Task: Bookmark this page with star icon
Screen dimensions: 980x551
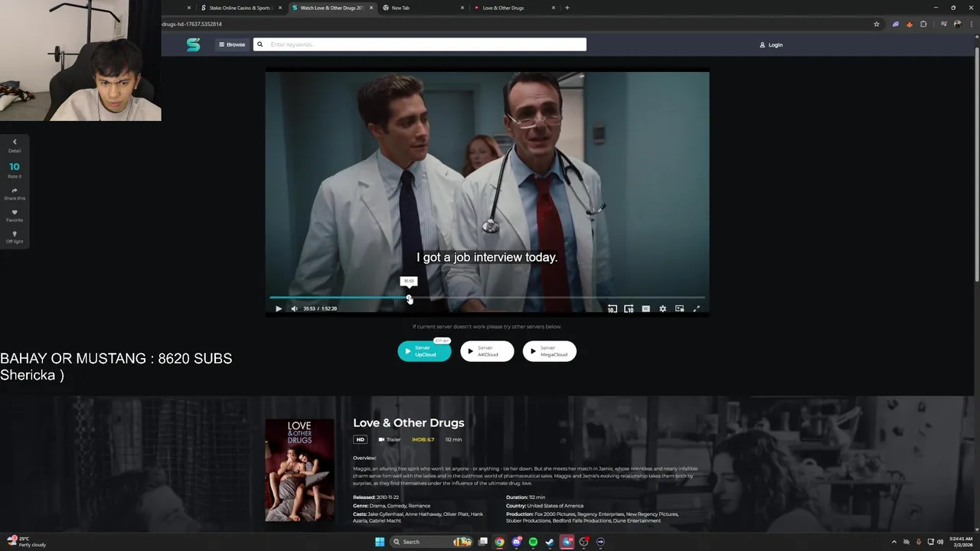Action: (x=877, y=24)
